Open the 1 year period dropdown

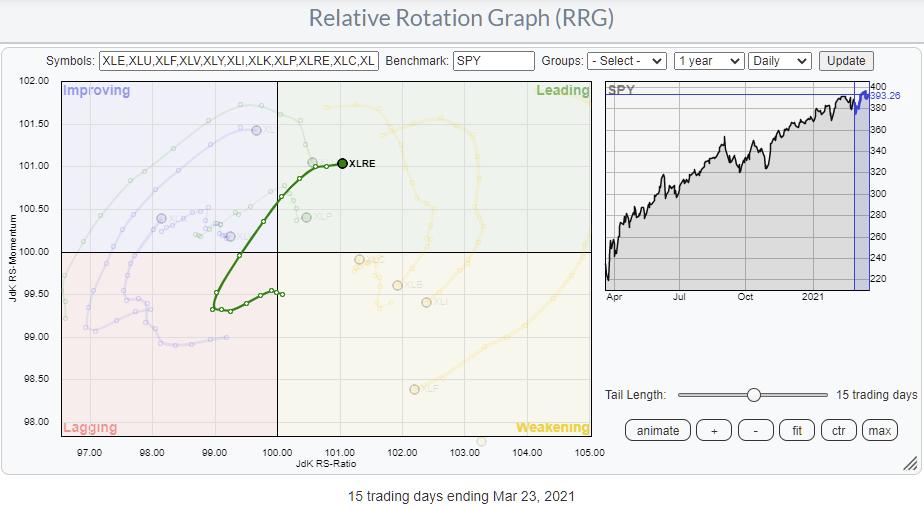708,61
